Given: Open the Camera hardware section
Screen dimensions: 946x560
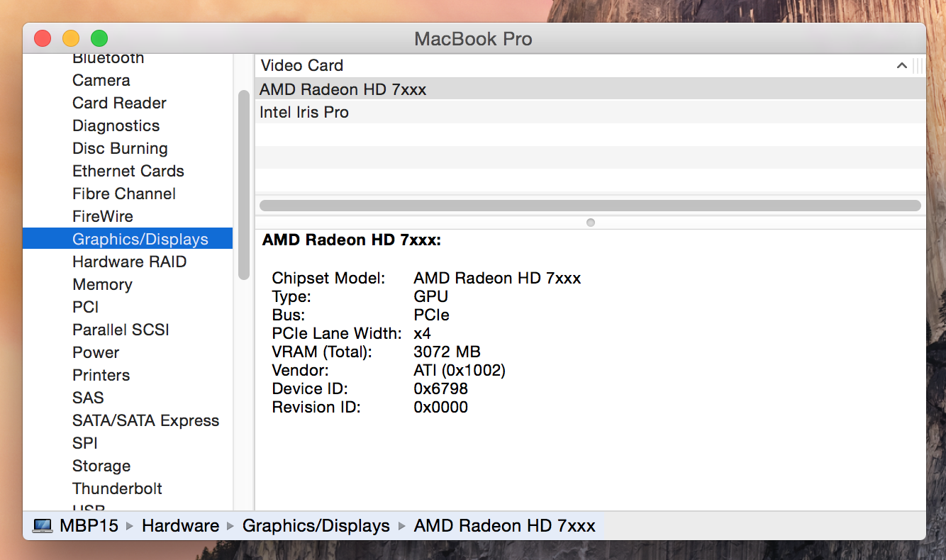Looking at the screenshot, I should (x=101, y=80).
